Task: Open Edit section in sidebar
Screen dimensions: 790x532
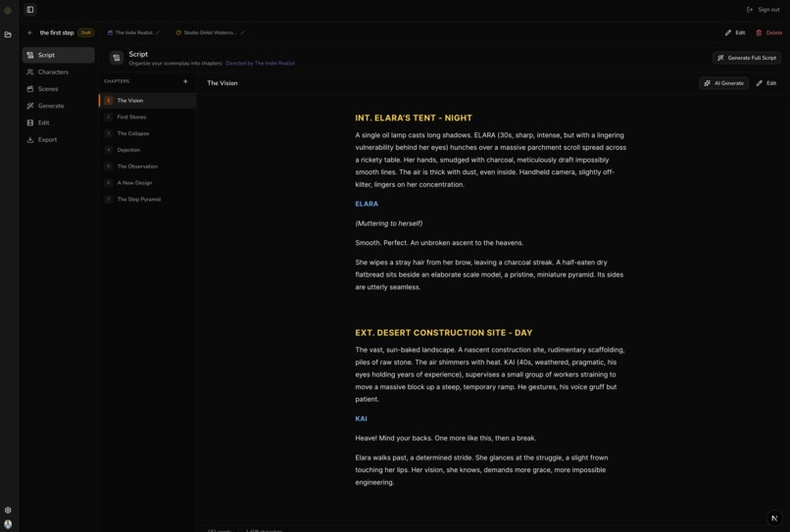Action: [x=59, y=122]
